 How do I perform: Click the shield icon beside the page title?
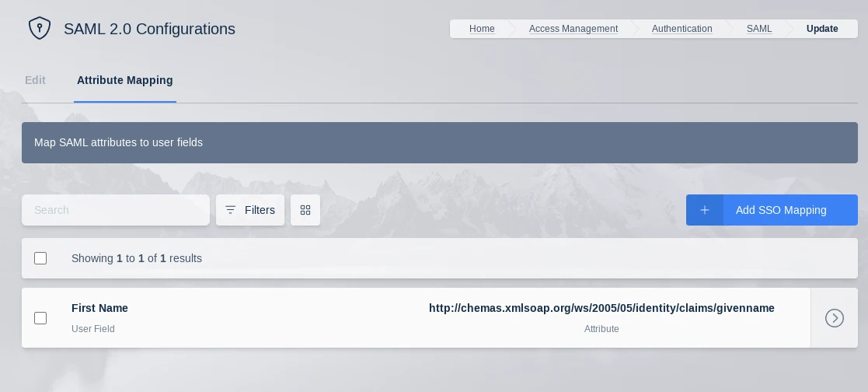click(39, 29)
